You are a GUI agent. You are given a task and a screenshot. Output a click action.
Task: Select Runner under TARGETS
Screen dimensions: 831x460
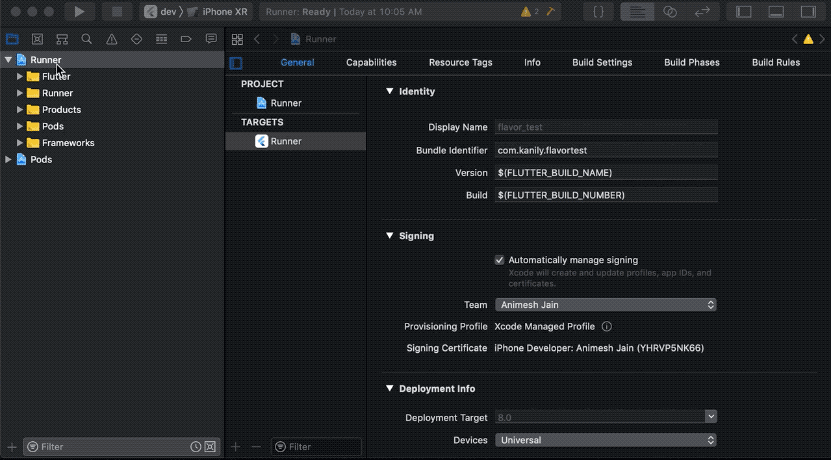(x=296, y=141)
